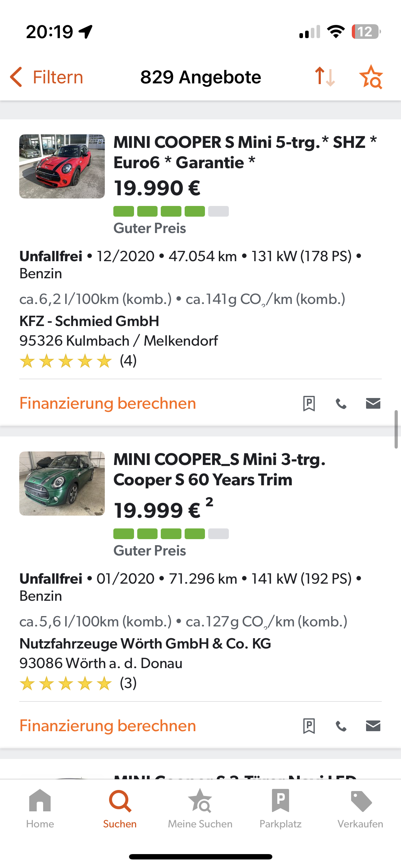
Task: Tap the Guter Preis rating bar of first listing
Action: tap(171, 211)
